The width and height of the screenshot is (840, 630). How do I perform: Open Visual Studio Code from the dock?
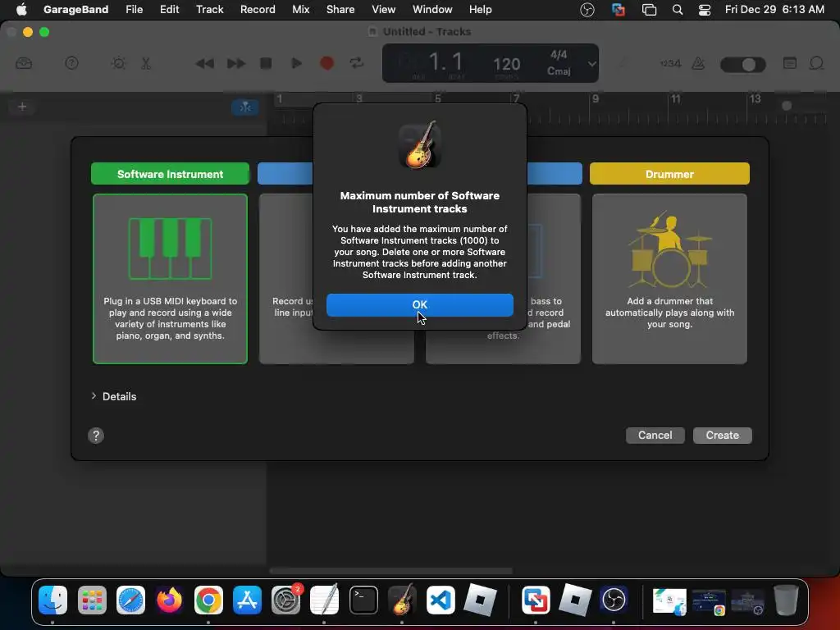tap(441, 600)
